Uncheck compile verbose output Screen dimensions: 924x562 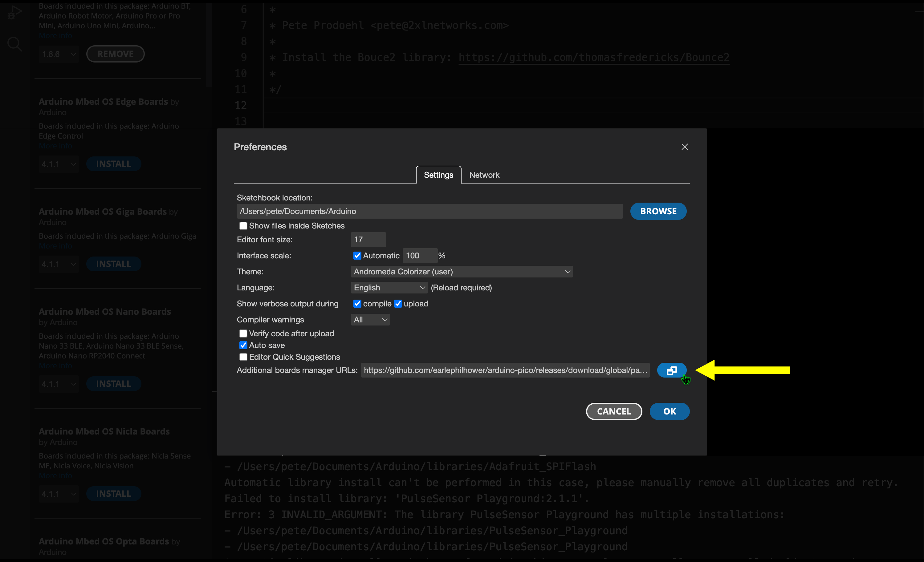(356, 304)
